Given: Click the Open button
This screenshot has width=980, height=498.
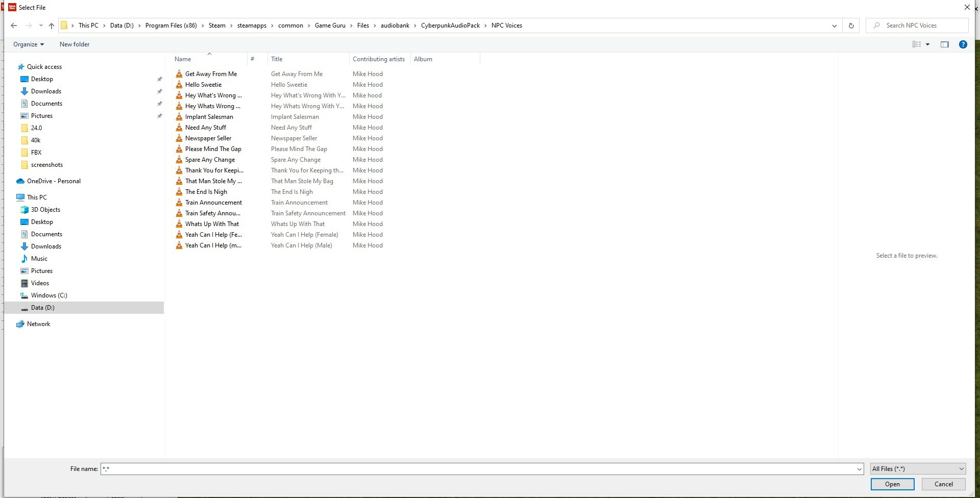Looking at the screenshot, I should pos(892,484).
